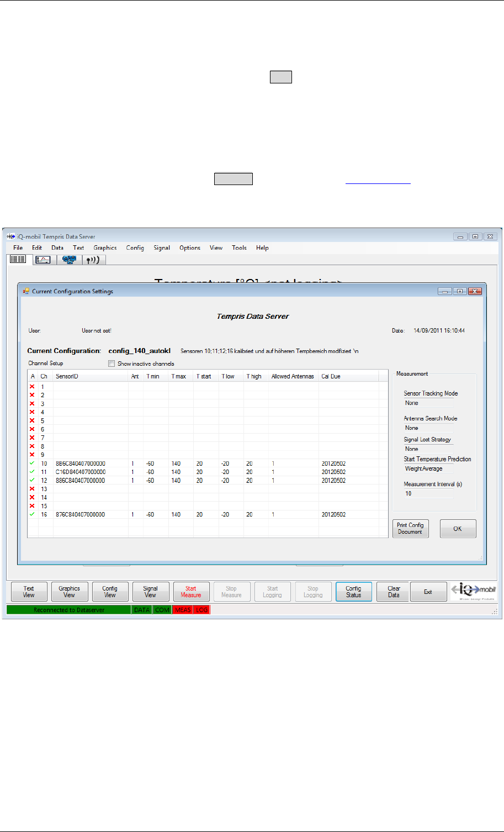Click the green check icon for channel 12
The width and height of the screenshot is (504, 832).
pos(32,480)
